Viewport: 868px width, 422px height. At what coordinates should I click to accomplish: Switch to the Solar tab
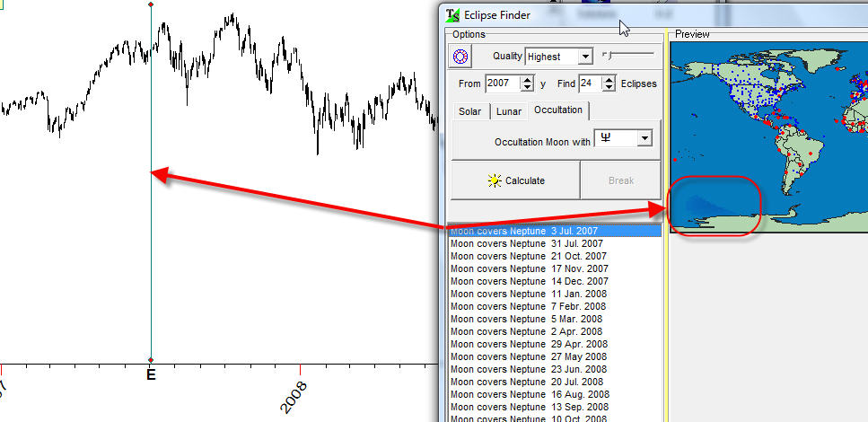click(469, 111)
